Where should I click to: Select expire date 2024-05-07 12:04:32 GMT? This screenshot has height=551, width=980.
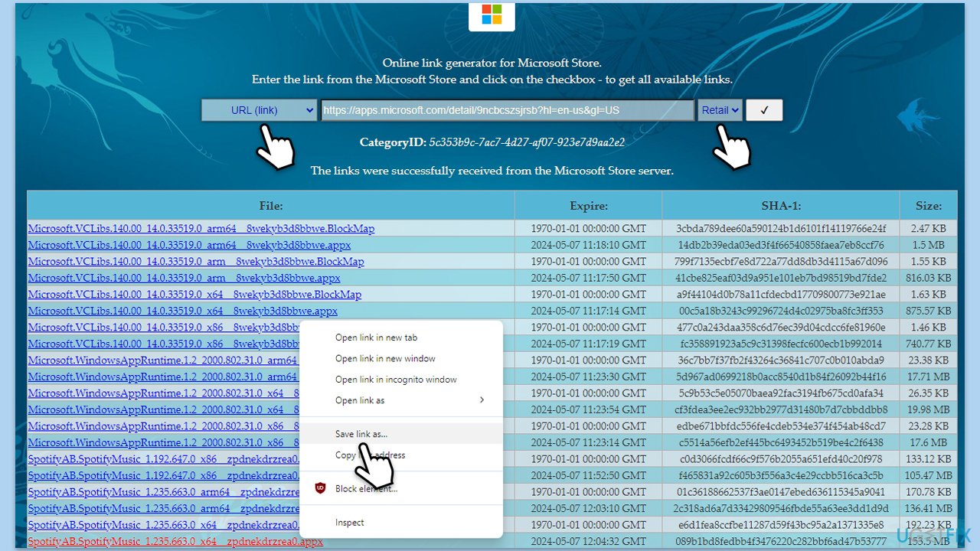tap(589, 541)
